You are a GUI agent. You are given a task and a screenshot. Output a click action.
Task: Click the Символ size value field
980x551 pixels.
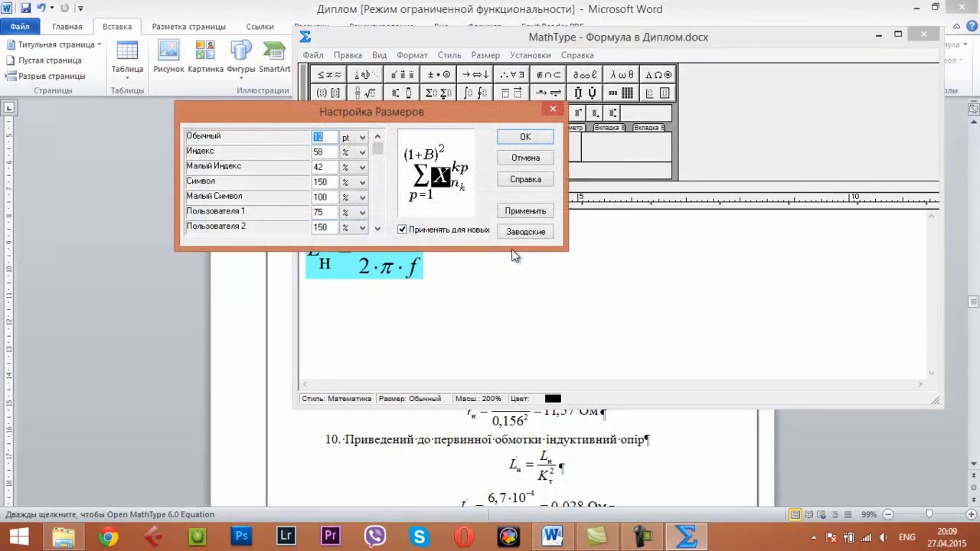(325, 182)
